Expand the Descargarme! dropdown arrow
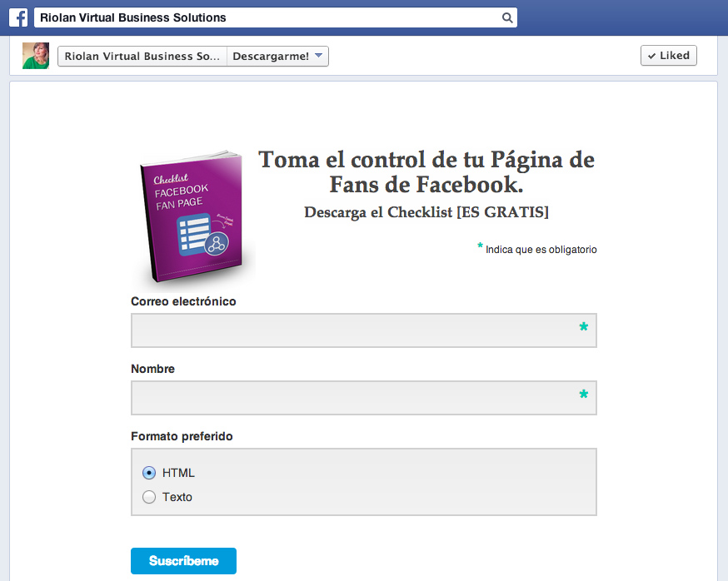 coord(318,55)
